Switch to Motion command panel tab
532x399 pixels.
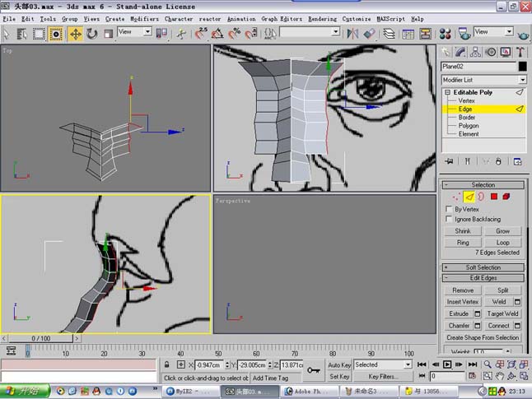click(x=491, y=52)
